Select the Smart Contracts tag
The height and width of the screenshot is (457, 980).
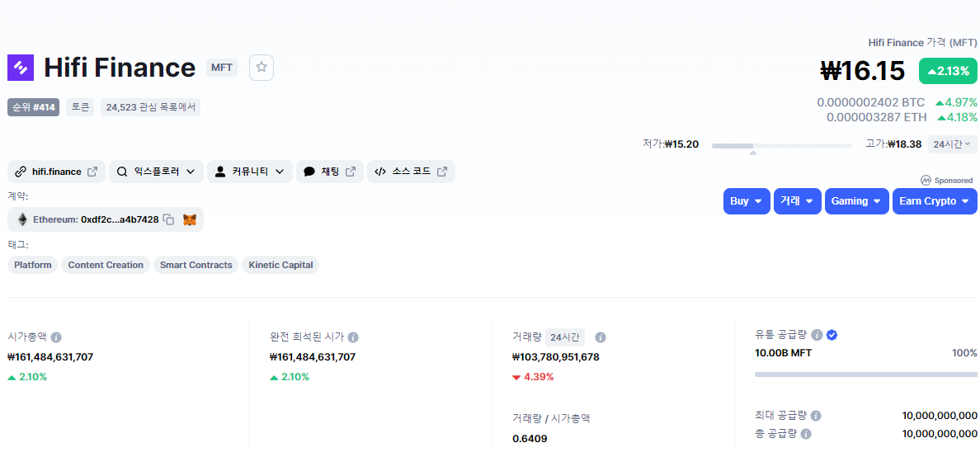(x=196, y=265)
